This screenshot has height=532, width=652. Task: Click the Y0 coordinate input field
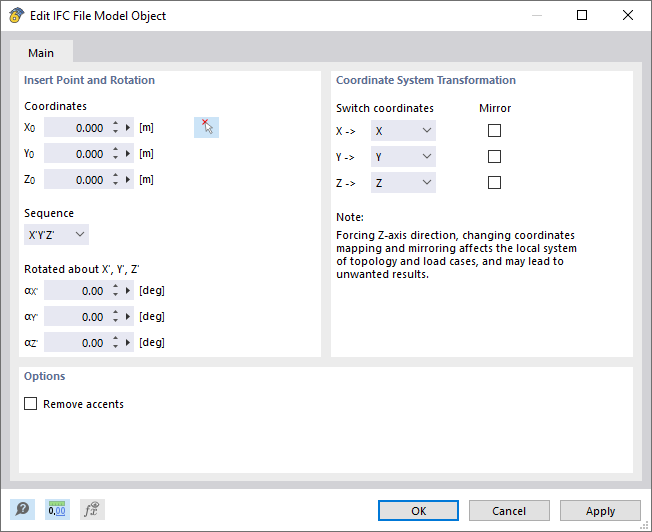coord(77,154)
